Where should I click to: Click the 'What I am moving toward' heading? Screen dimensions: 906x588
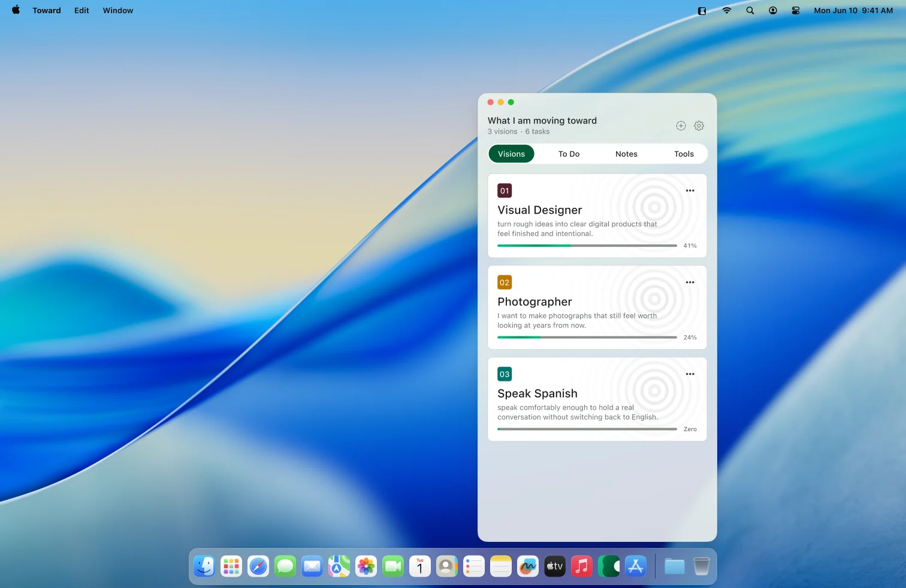(542, 120)
